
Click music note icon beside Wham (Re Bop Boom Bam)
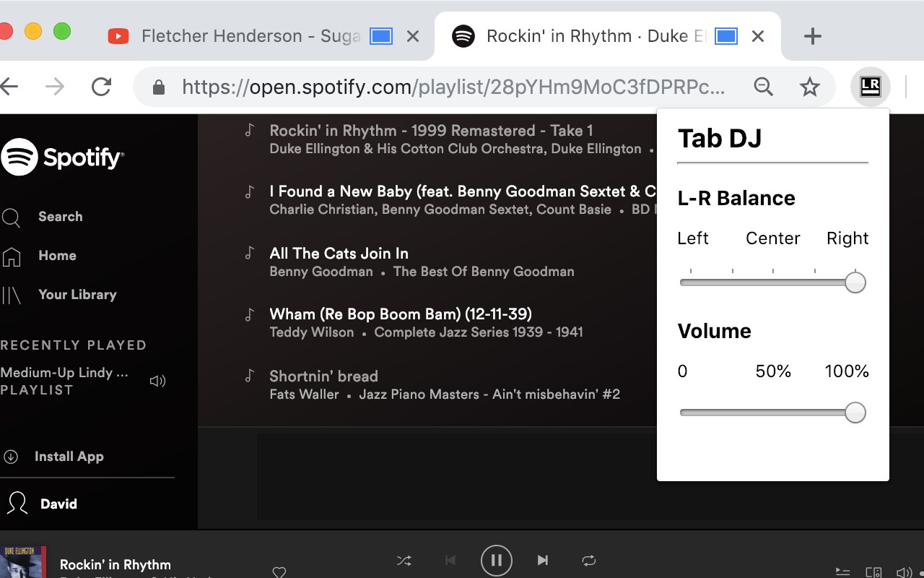point(250,314)
